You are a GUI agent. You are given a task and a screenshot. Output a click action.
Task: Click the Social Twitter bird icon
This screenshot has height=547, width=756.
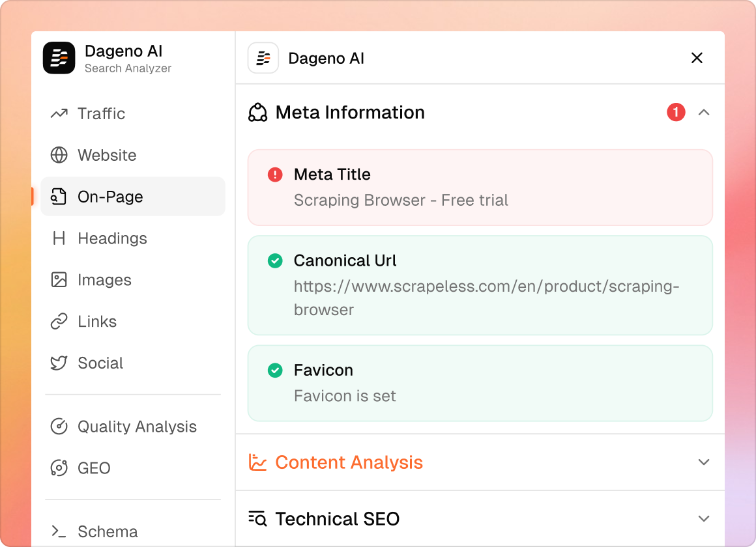[x=59, y=363]
